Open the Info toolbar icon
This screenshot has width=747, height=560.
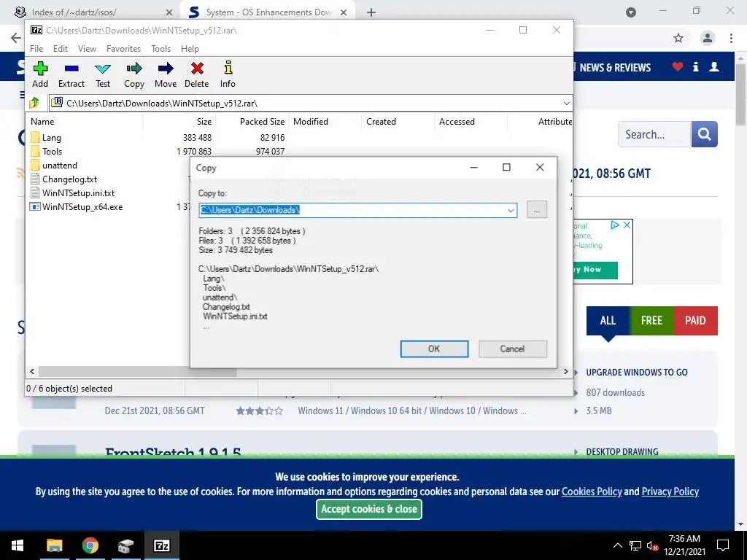pos(228,68)
